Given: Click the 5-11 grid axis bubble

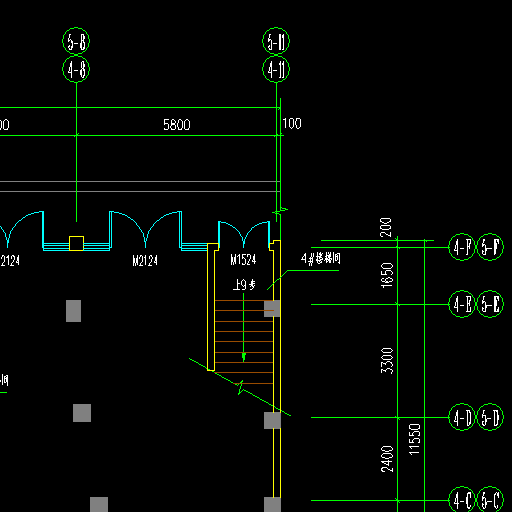Looking at the screenshot, I should pyautogui.click(x=276, y=41).
